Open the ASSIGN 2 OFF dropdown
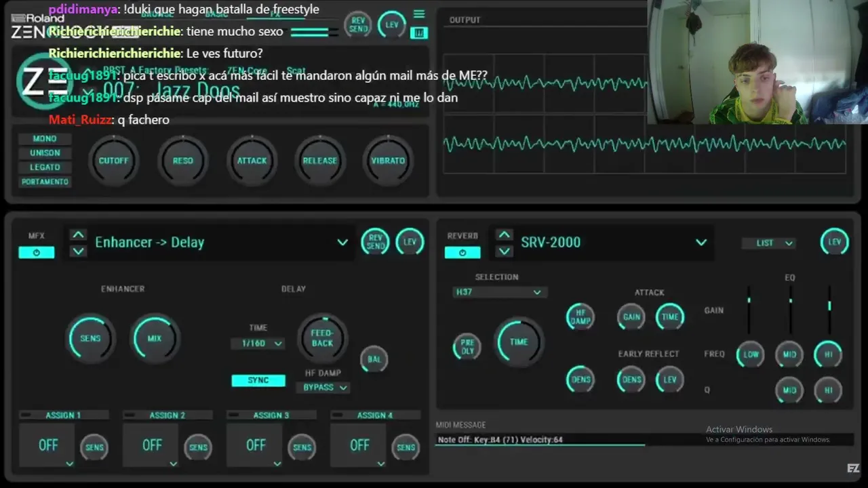 [151, 445]
